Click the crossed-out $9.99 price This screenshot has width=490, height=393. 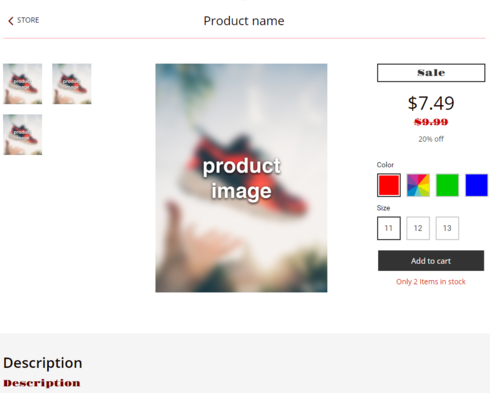coord(431,122)
